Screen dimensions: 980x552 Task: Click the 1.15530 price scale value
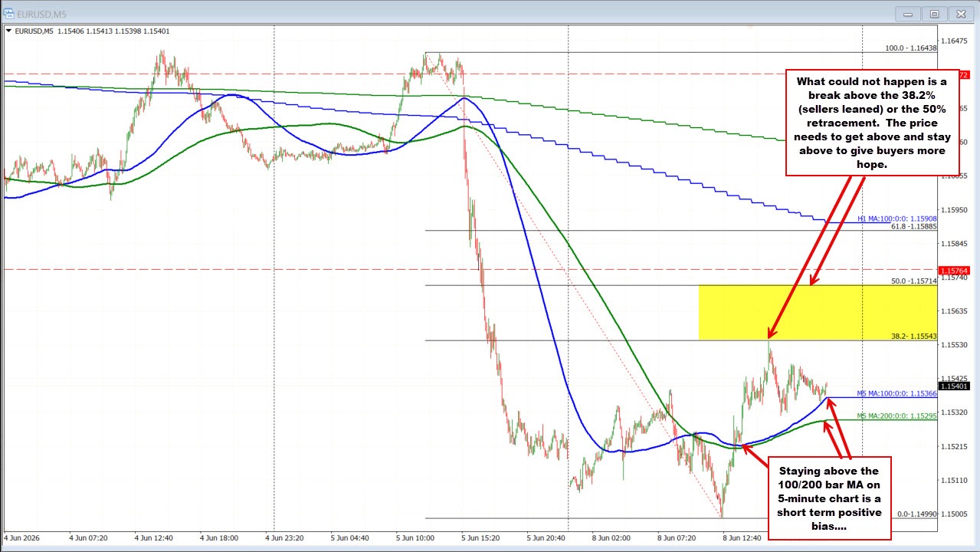click(955, 345)
